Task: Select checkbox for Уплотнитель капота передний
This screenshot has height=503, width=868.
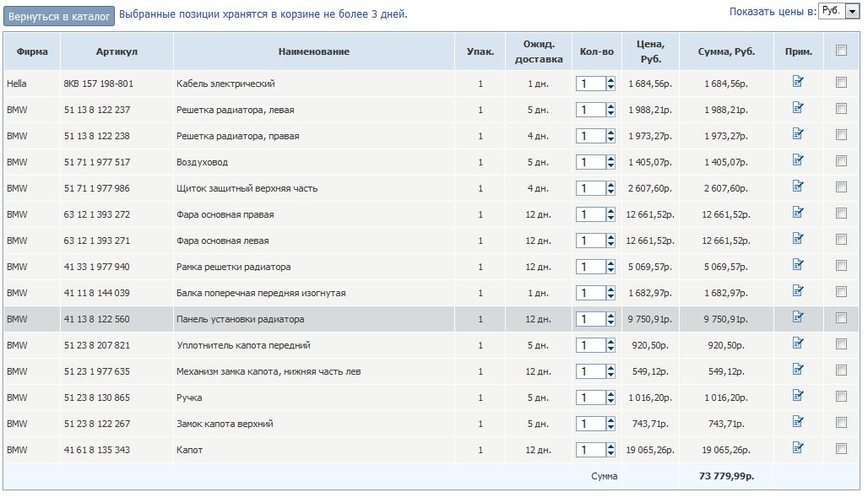Action: pyautogui.click(x=841, y=344)
